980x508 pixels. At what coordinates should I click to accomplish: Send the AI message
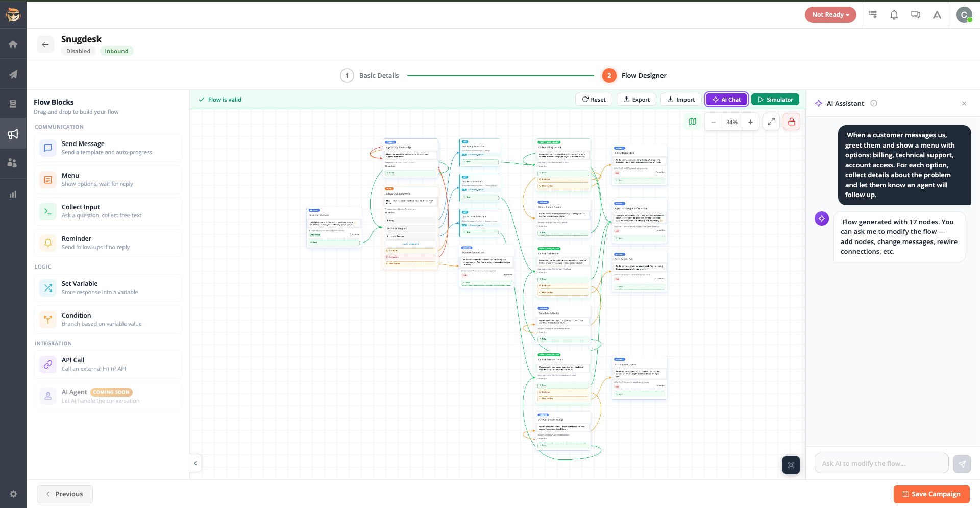(x=962, y=464)
